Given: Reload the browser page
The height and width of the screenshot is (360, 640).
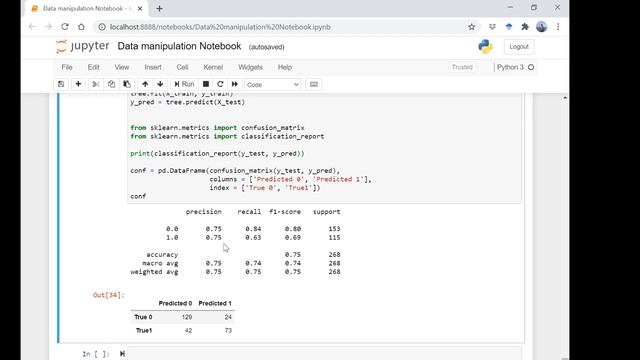Looking at the screenshot, I should point(65,27).
